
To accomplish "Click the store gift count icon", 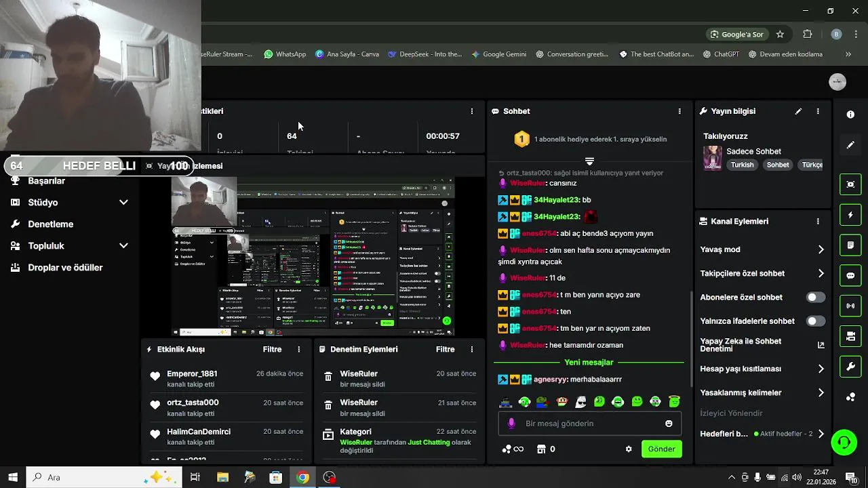I will (546, 449).
